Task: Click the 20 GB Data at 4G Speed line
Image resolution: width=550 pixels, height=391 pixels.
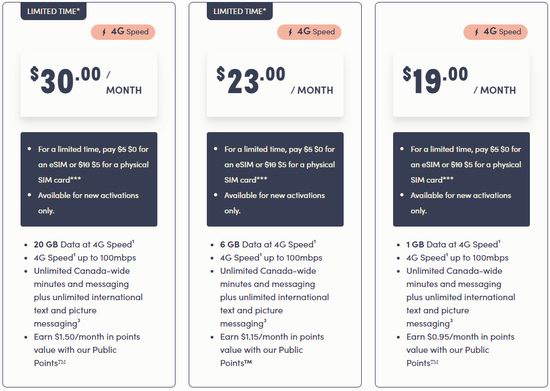Action: [84, 244]
